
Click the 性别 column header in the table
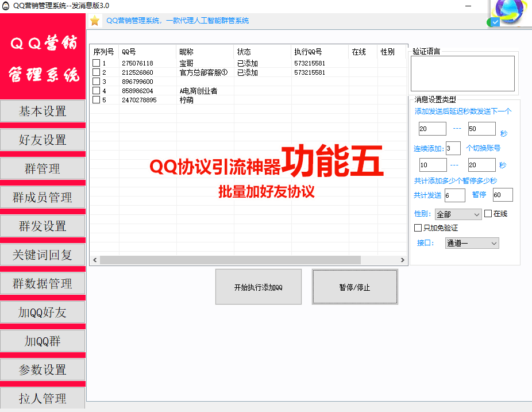392,52
